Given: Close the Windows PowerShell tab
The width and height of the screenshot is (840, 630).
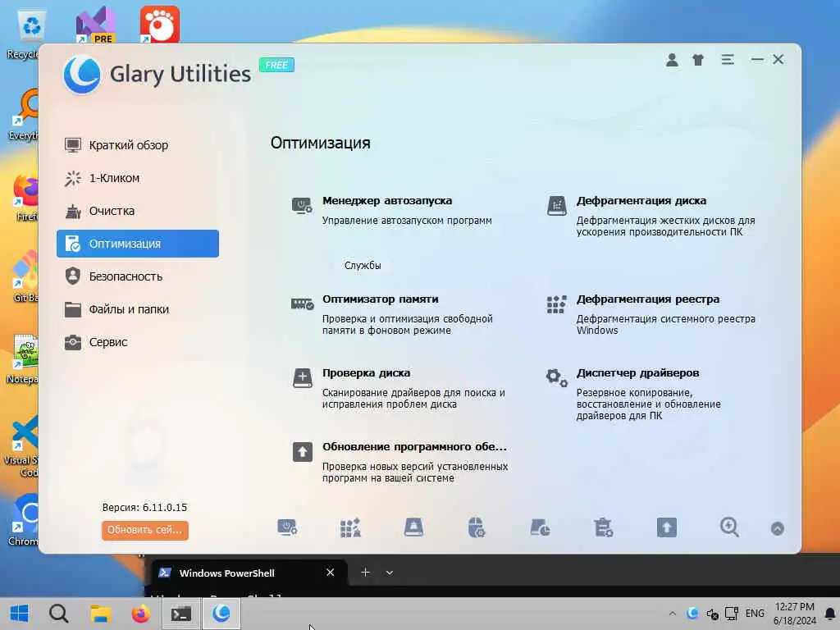Looking at the screenshot, I should (x=330, y=573).
